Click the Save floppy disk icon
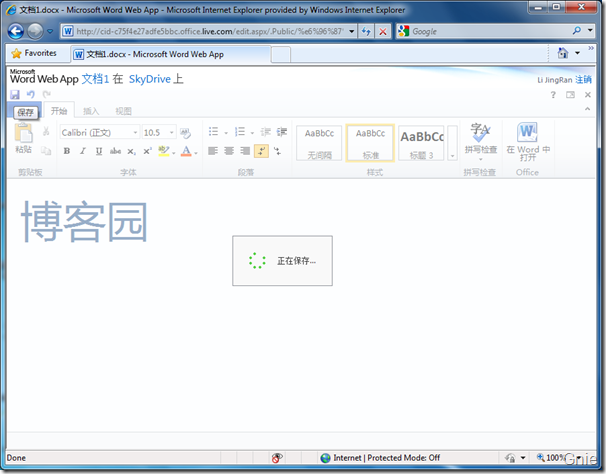606x474 pixels. click(x=15, y=94)
